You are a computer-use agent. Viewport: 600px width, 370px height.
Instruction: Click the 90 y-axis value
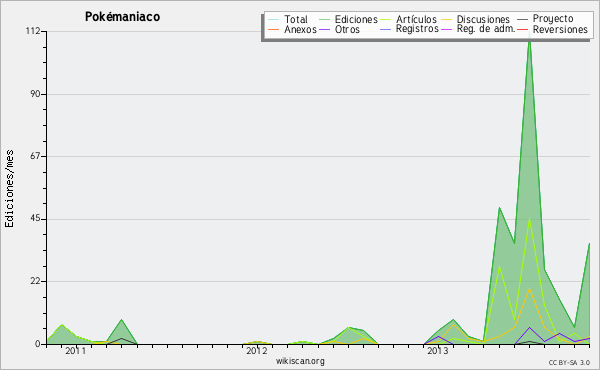point(36,94)
